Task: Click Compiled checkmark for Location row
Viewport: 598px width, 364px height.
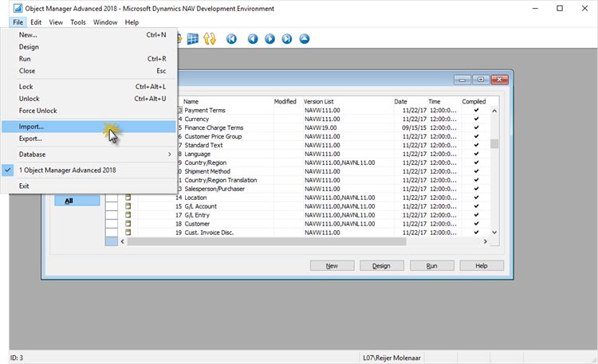Action: [x=476, y=198]
